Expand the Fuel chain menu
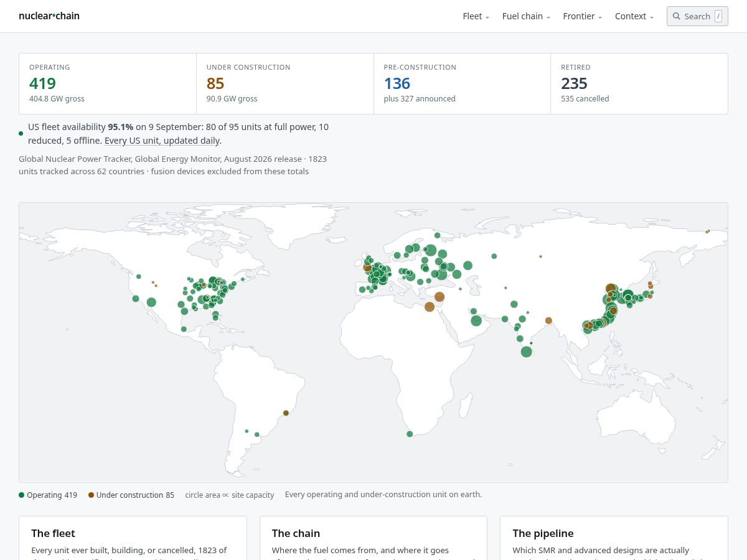Screen dimensions: 747x560 click(526, 16)
